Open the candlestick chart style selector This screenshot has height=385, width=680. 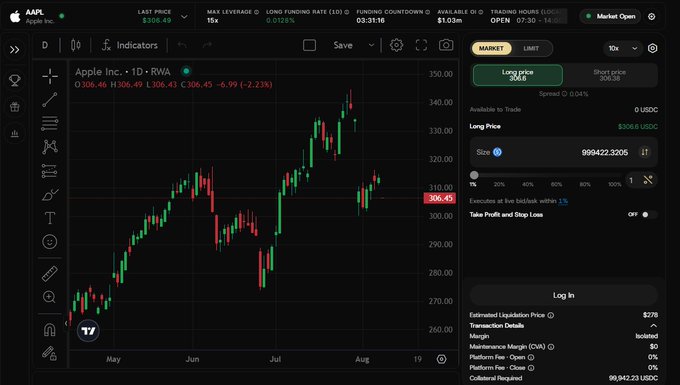point(76,45)
